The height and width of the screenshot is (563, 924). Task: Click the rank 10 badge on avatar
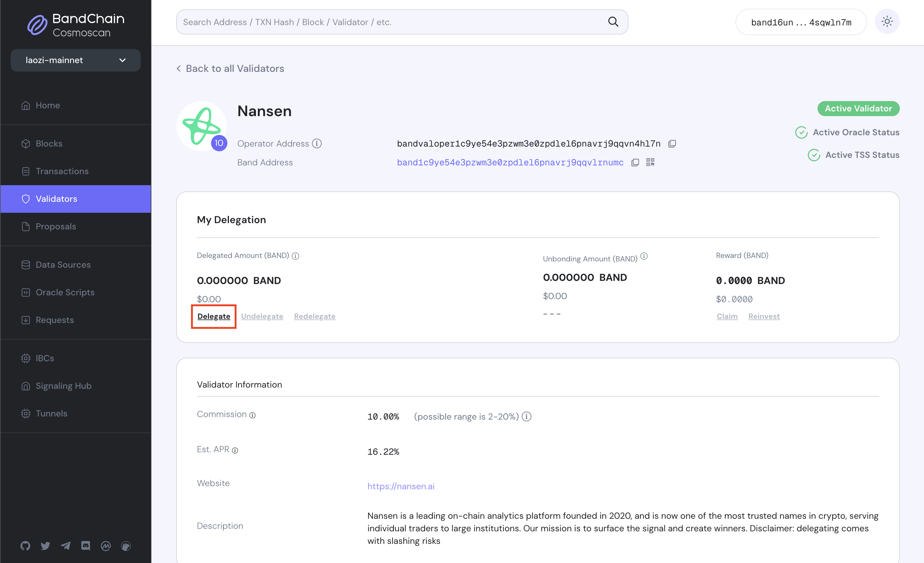219,143
